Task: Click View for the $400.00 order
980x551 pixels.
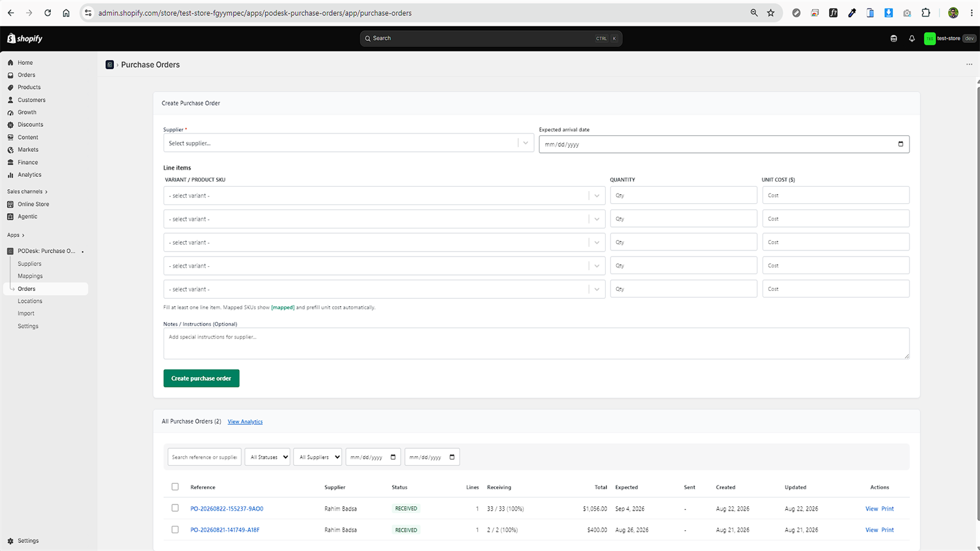Action: (x=872, y=530)
